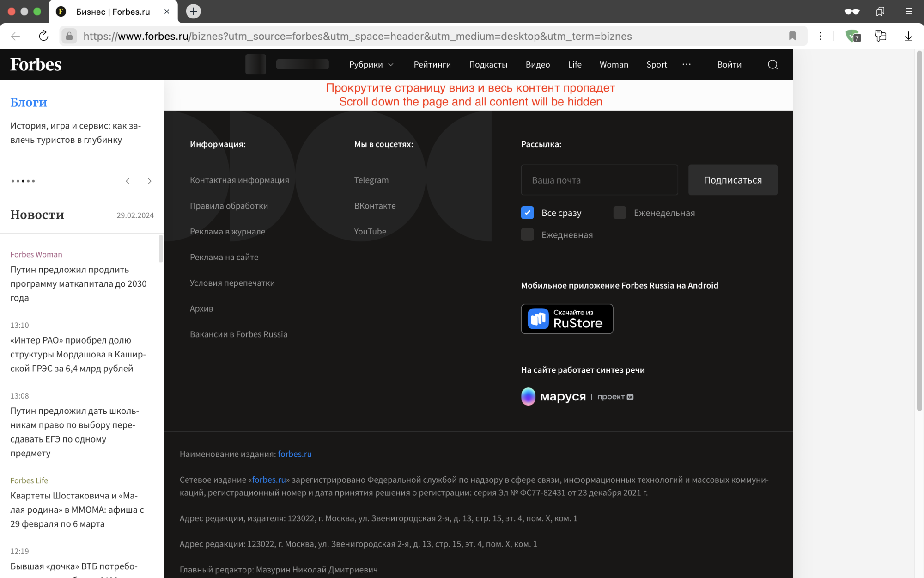Viewport: 924px width, 578px height.
Task: Open a new tab with the plus button
Action: (193, 11)
